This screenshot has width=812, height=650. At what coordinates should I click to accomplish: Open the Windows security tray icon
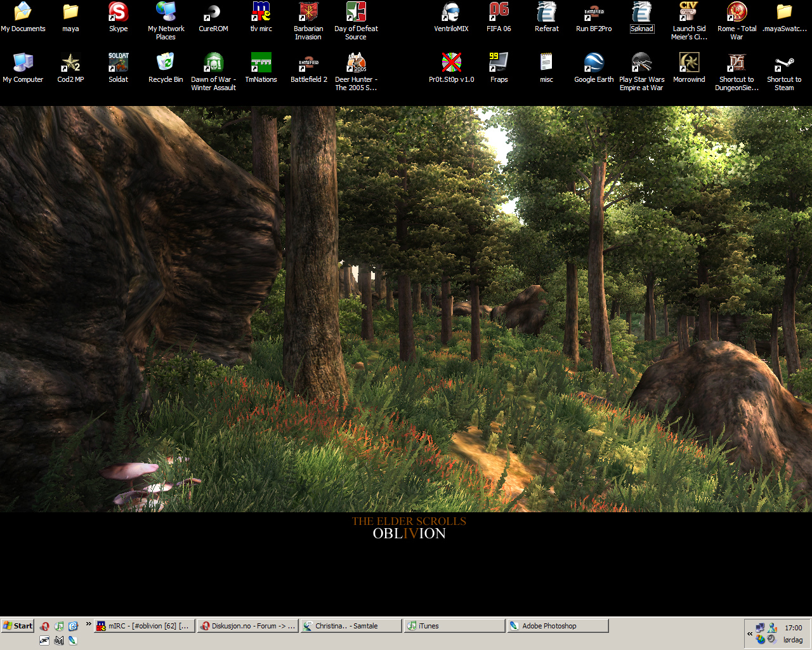[x=760, y=639]
